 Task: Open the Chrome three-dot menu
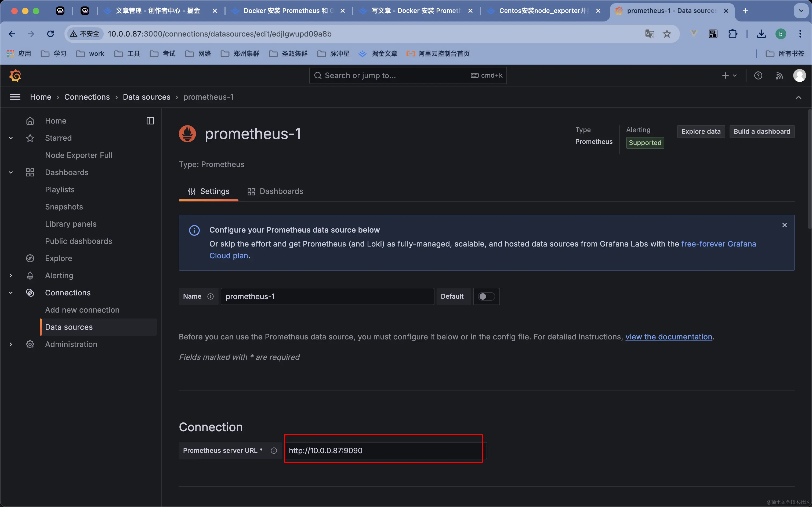[x=800, y=34]
